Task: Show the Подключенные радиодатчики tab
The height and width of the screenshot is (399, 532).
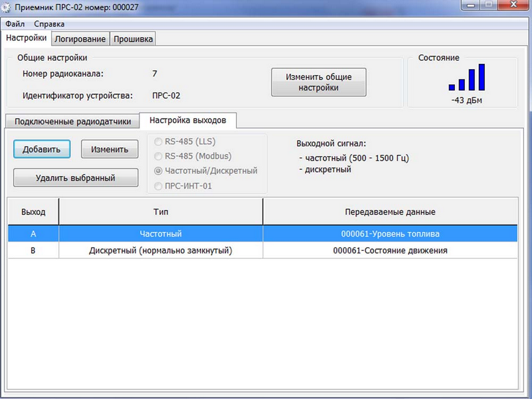Action: tap(72, 122)
